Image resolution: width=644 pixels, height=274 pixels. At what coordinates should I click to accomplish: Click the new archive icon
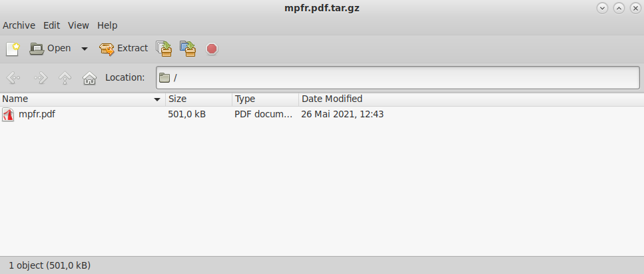[x=13, y=49]
